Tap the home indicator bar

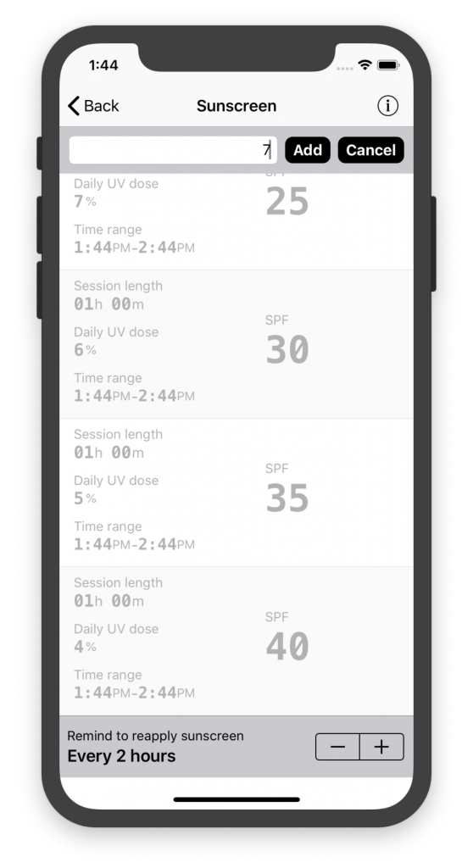coord(236,799)
